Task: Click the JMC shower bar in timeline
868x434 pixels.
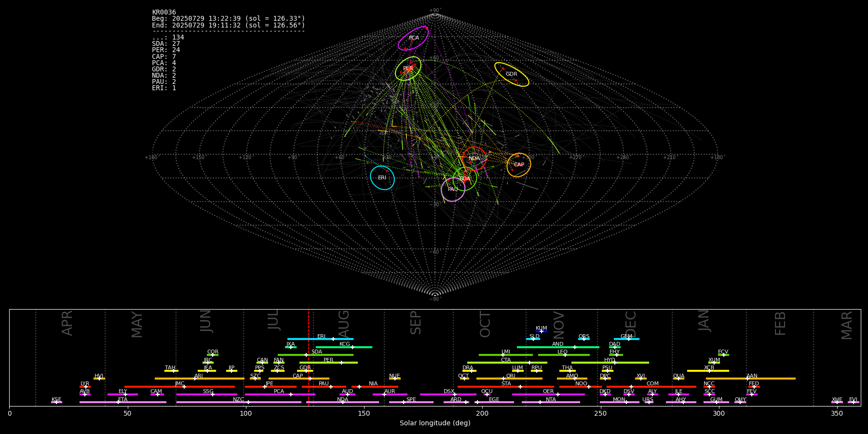Action: 180,387
